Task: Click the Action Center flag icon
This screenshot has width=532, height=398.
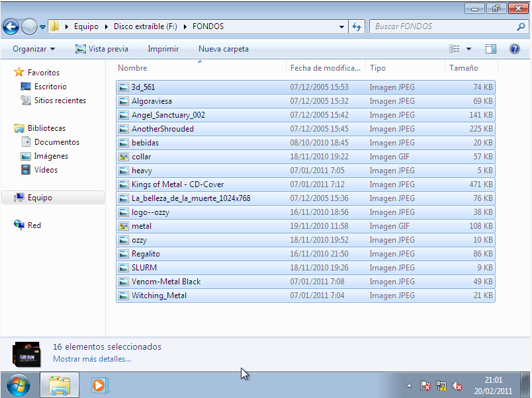Action: pyautogui.click(x=426, y=385)
